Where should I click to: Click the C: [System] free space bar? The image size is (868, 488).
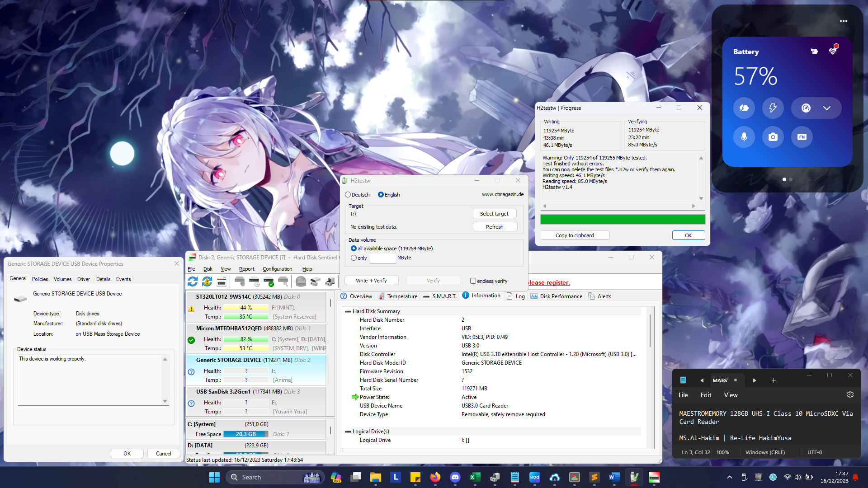click(245, 434)
